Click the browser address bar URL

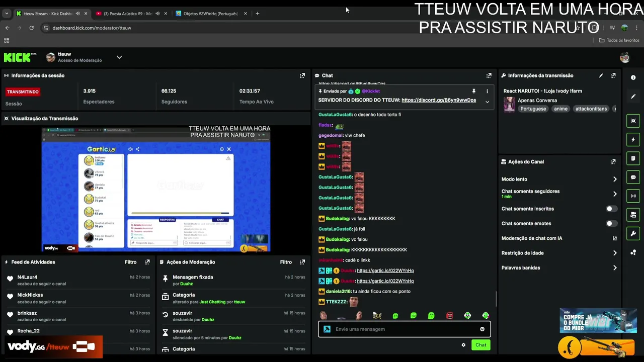92,28
